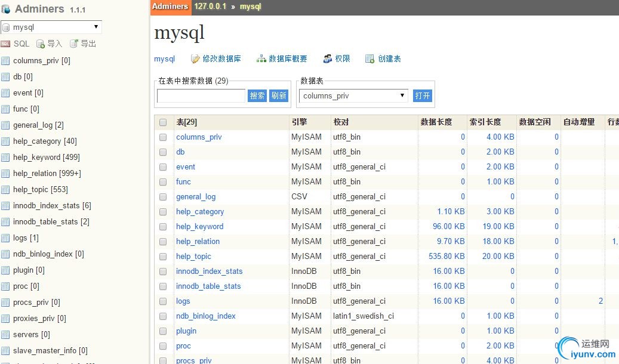This screenshot has height=364, width=619.
Task: Click 127.0.0.1 in the breadcrumb bar
Action: (x=210, y=7)
